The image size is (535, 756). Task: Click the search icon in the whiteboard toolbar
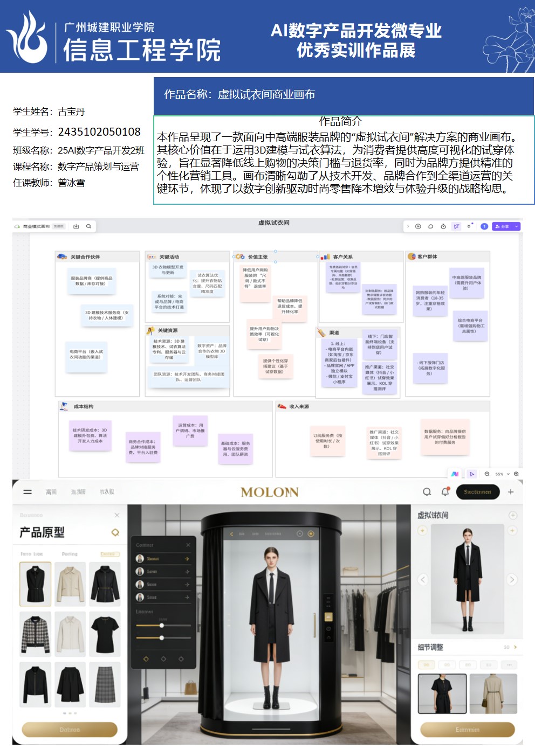88,226
